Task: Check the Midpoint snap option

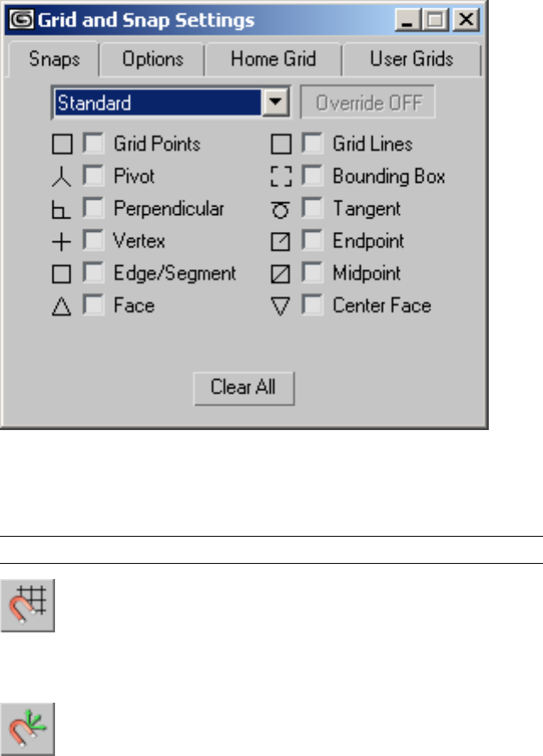Action: [x=313, y=274]
